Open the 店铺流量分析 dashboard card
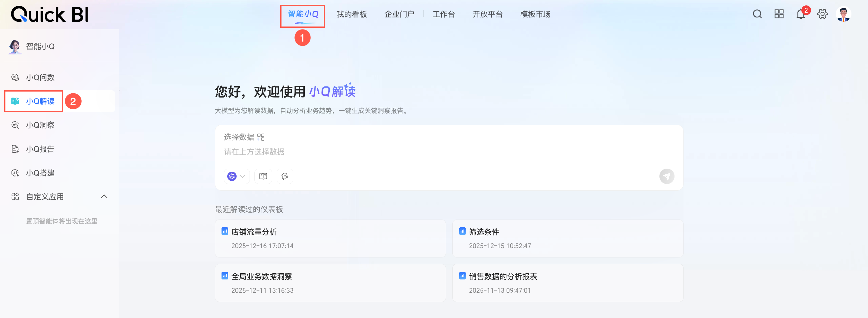Image resolution: width=868 pixels, height=318 pixels. (x=330, y=238)
